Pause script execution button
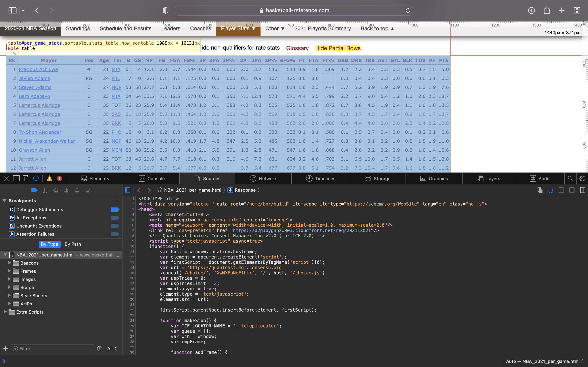 [x=45, y=190]
